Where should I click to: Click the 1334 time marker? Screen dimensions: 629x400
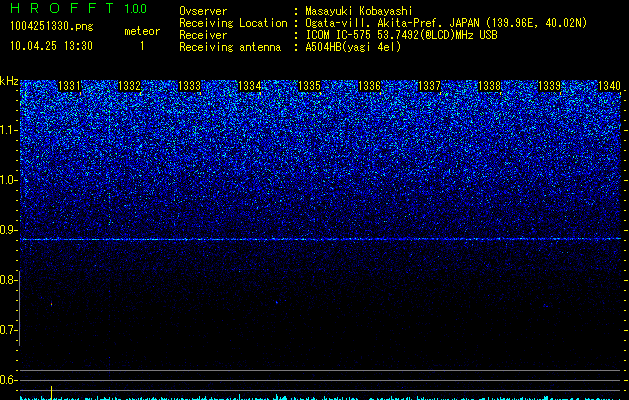pos(250,86)
